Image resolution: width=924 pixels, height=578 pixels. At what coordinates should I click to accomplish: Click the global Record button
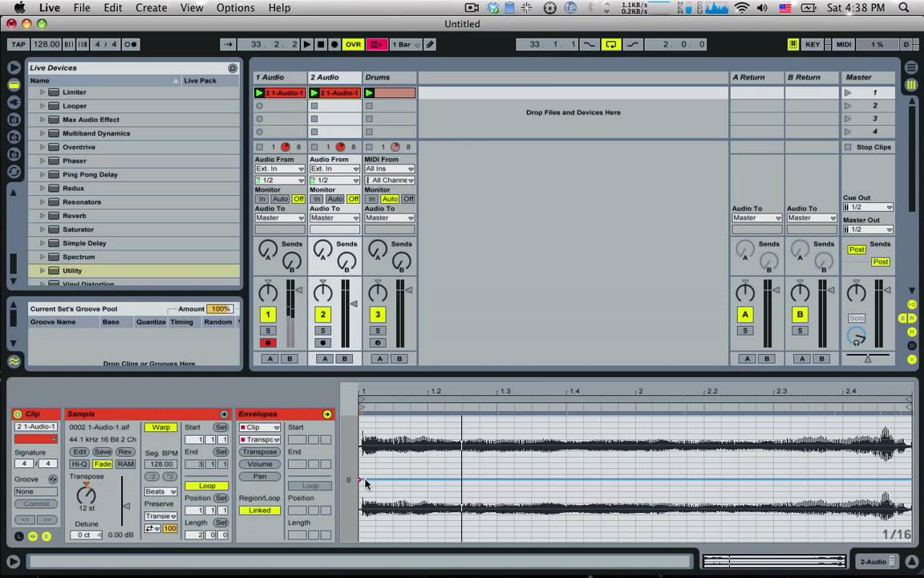click(334, 44)
